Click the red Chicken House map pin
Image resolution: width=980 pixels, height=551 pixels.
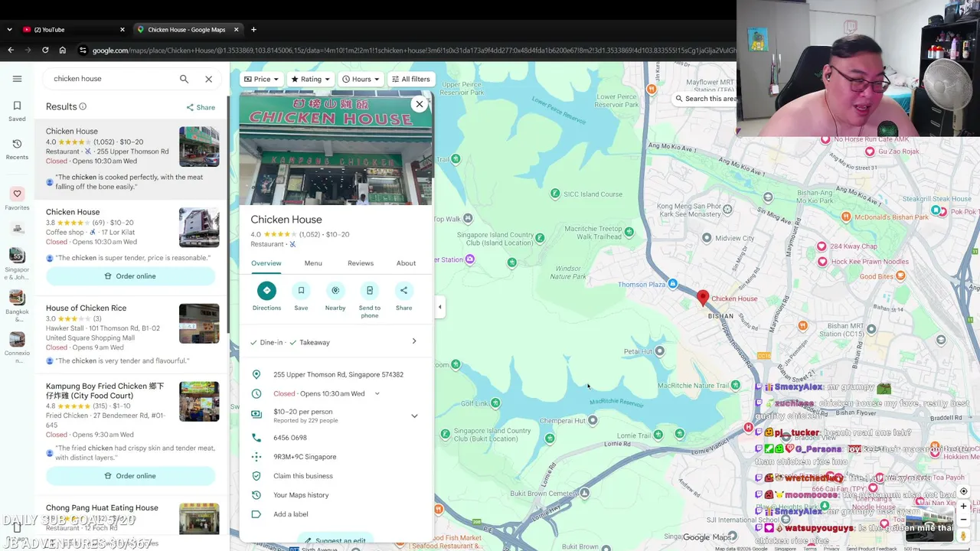tap(703, 298)
